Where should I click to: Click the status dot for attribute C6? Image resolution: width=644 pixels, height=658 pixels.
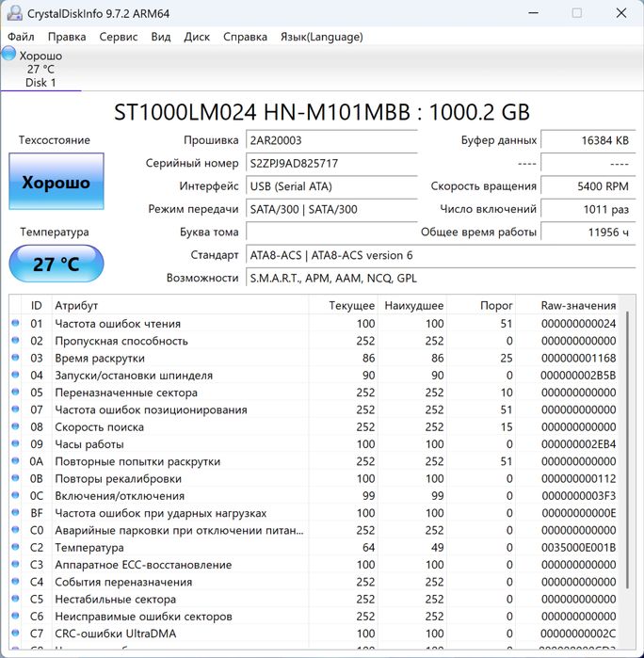pyautogui.click(x=15, y=616)
